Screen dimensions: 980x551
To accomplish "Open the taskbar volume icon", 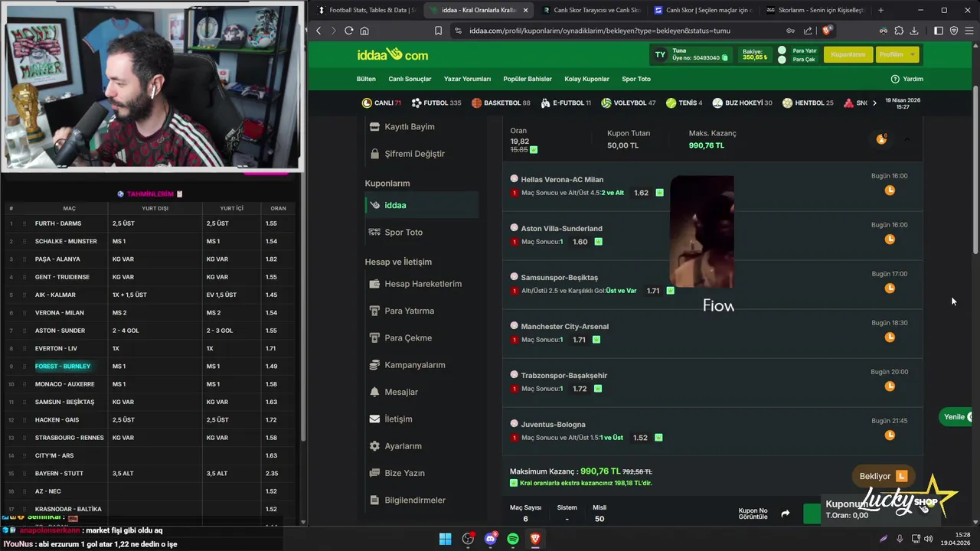I will click(928, 539).
